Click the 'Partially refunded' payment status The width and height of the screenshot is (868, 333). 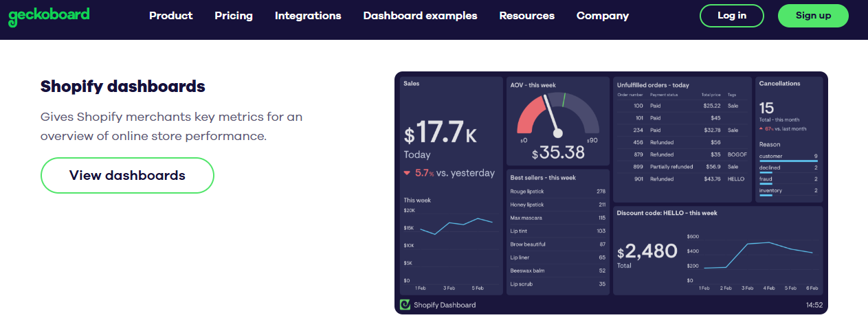click(x=671, y=166)
